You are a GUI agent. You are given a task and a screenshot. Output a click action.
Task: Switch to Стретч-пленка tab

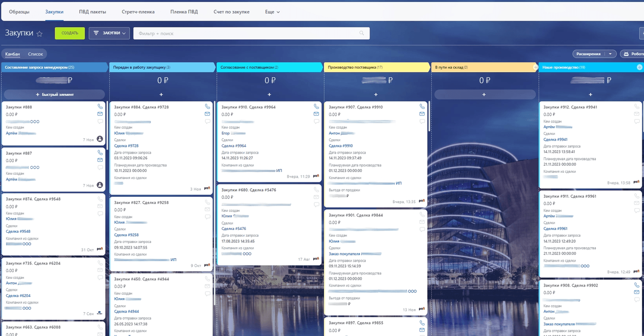point(138,12)
